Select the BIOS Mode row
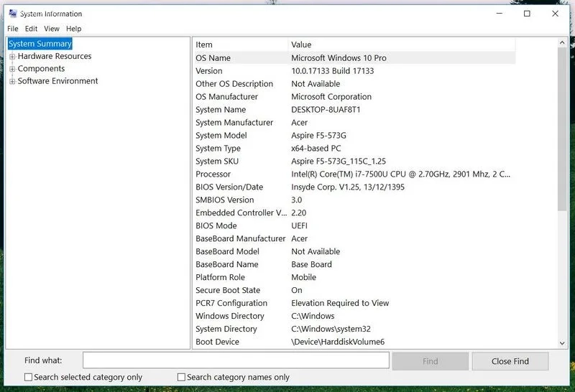The image size is (575, 392). pyautogui.click(x=354, y=225)
